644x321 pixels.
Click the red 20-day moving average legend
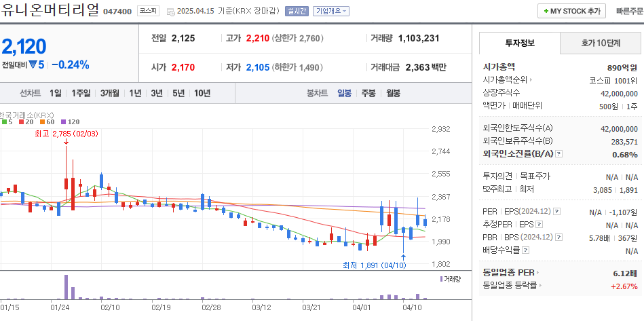click(26, 122)
